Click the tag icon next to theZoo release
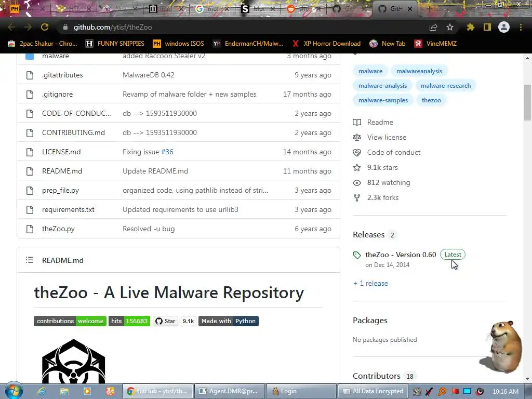This screenshot has height=399, width=532. [357, 255]
